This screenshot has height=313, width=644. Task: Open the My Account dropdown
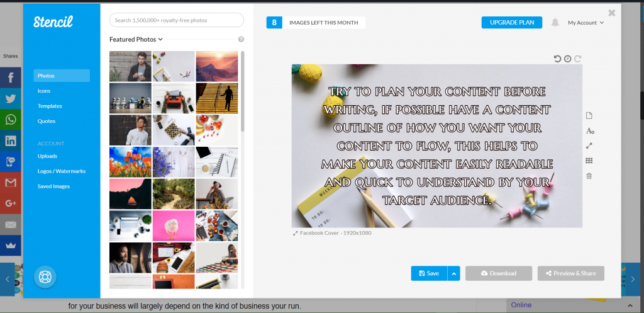(586, 23)
